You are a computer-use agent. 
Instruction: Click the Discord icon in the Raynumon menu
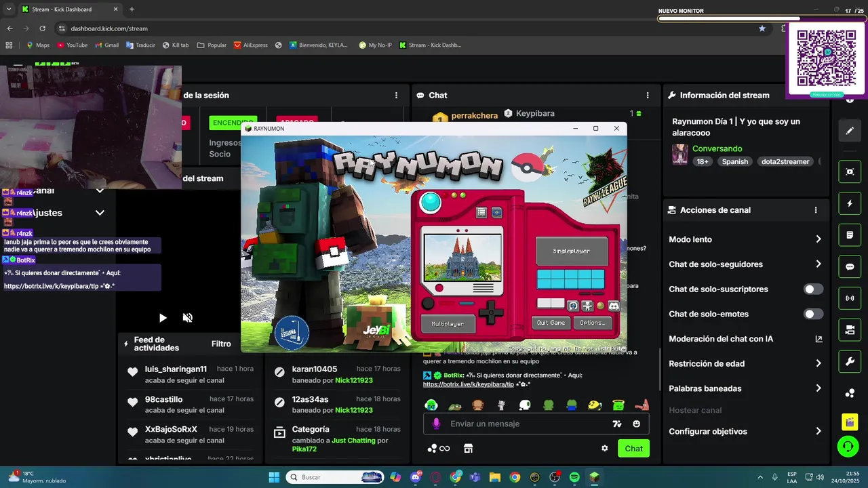pyautogui.click(x=614, y=306)
